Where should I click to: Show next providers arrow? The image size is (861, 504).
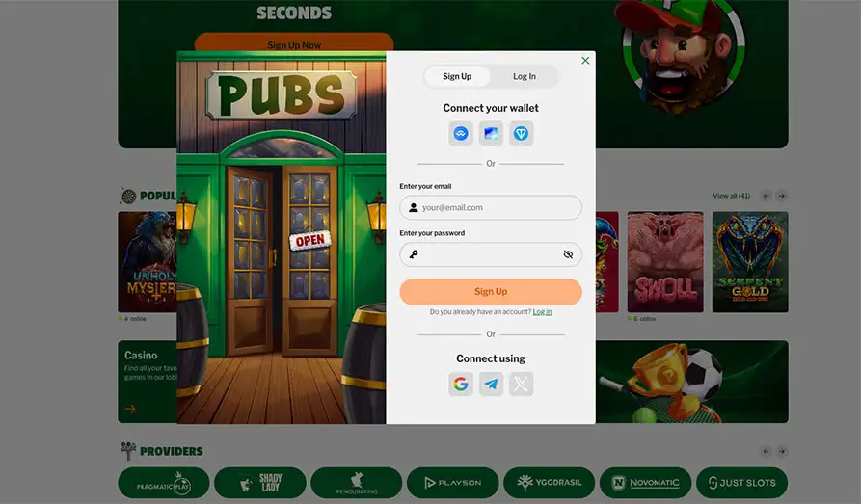[781, 451]
